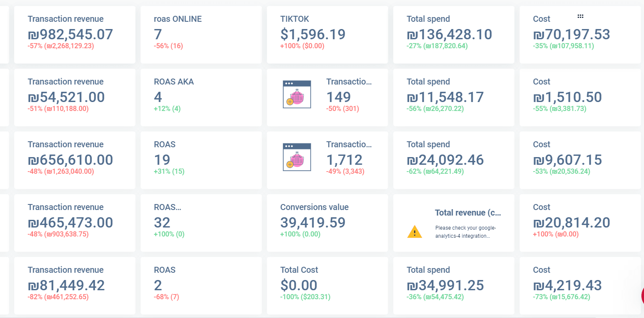Click the ROAS value 19
644x318 pixels.
[162, 160]
